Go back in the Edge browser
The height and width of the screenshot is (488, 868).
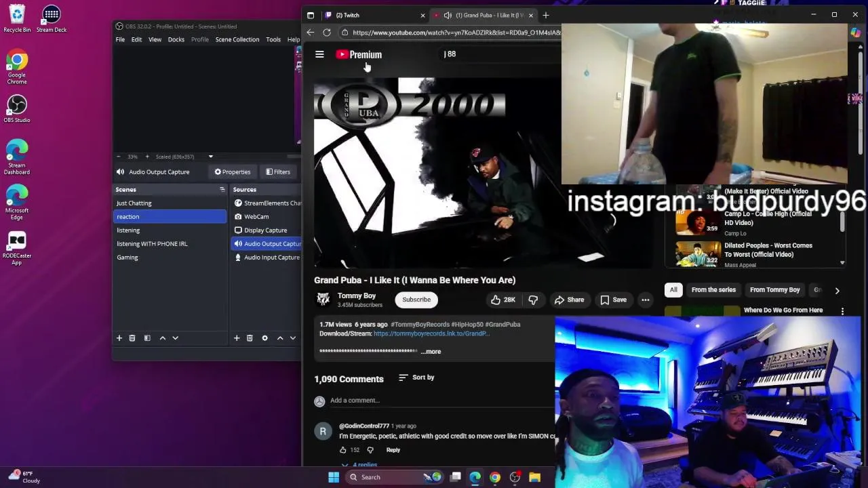pos(310,33)
